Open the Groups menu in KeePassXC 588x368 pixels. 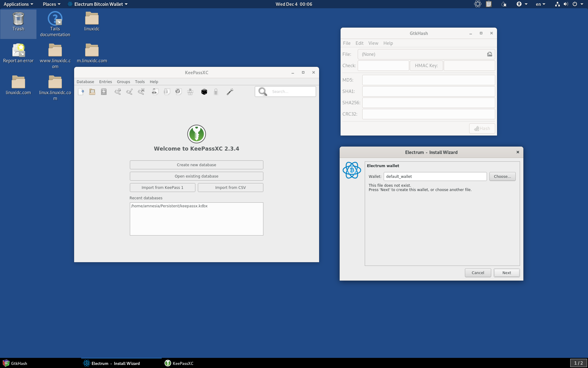[123, 82]
